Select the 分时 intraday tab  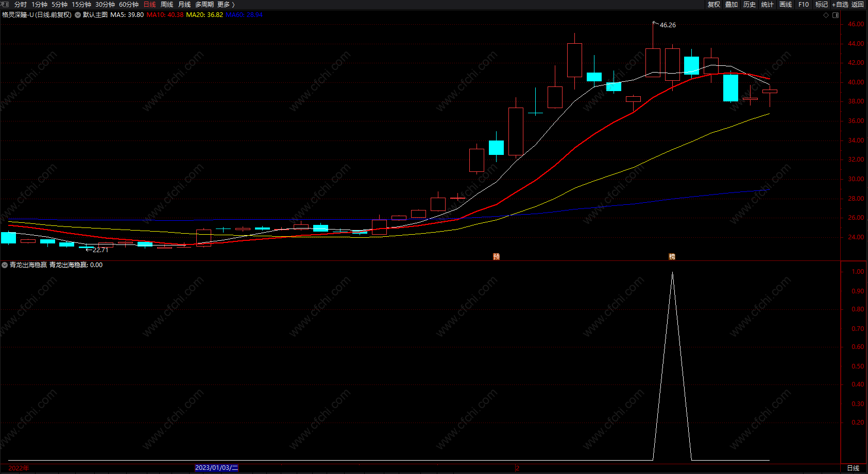tap(21, 4)
